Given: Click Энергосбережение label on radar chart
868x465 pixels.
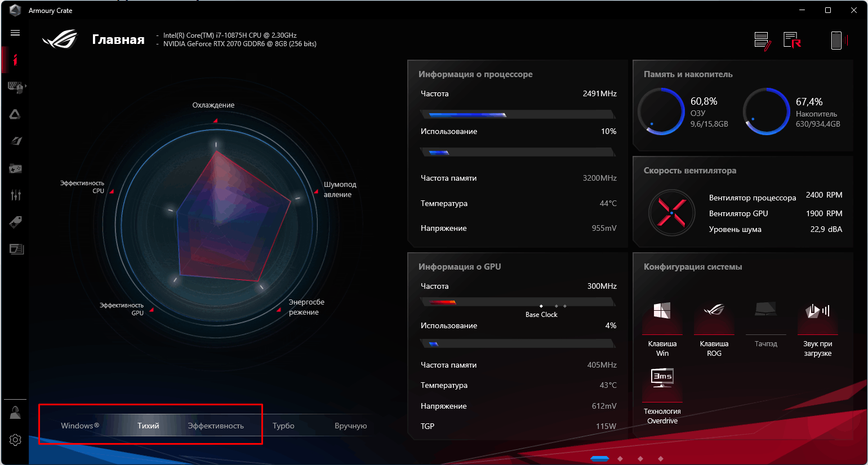Looking at the screenshot, I should point(306,307).
